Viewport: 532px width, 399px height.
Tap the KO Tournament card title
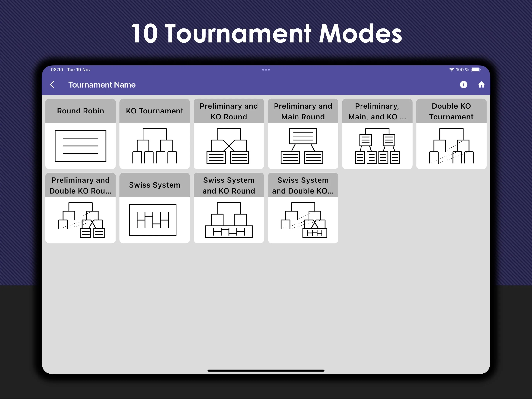pos(155,111)
